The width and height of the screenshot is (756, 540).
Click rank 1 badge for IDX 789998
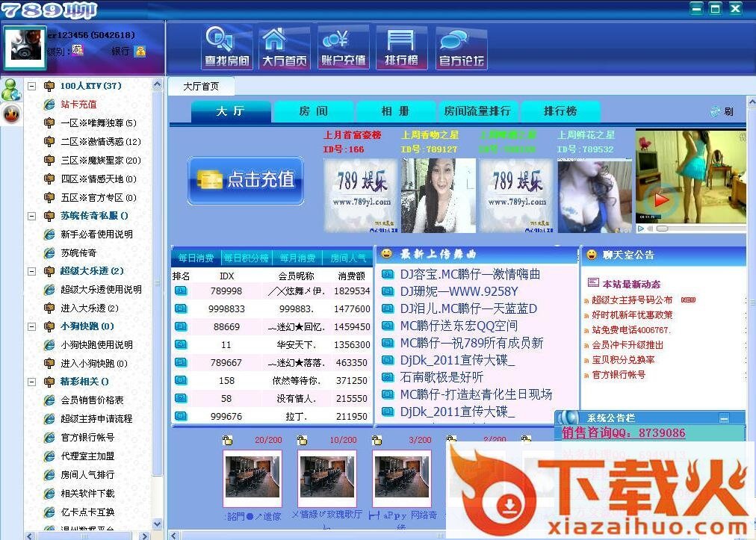point(181,291)
